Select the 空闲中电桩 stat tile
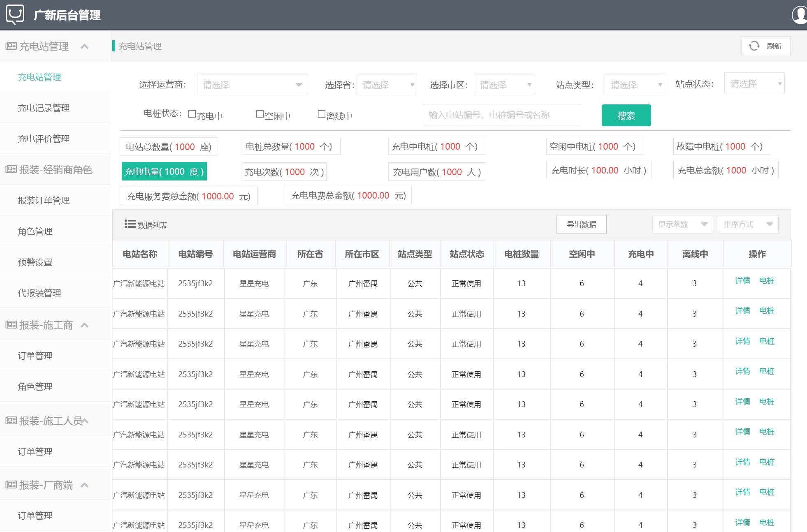Image resolution: width=807 pixels, height=532 pixels. tap(595, 146)
